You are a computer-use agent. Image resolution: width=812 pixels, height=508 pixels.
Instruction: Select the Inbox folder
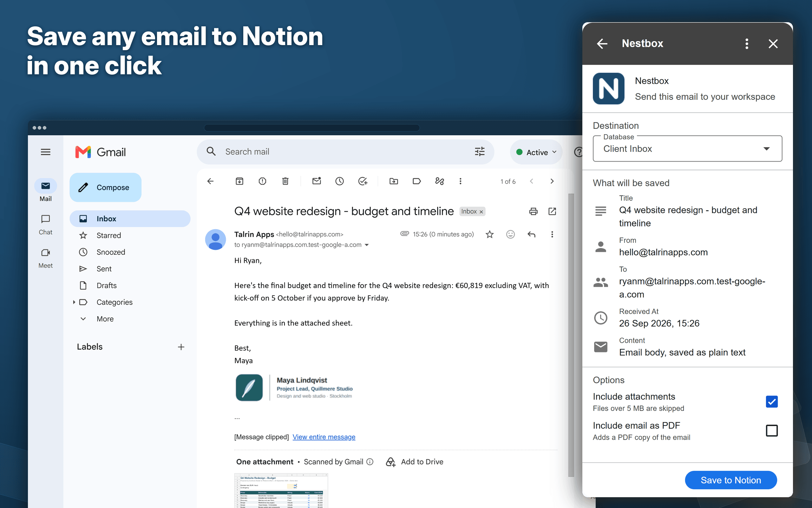coord(130,219)
